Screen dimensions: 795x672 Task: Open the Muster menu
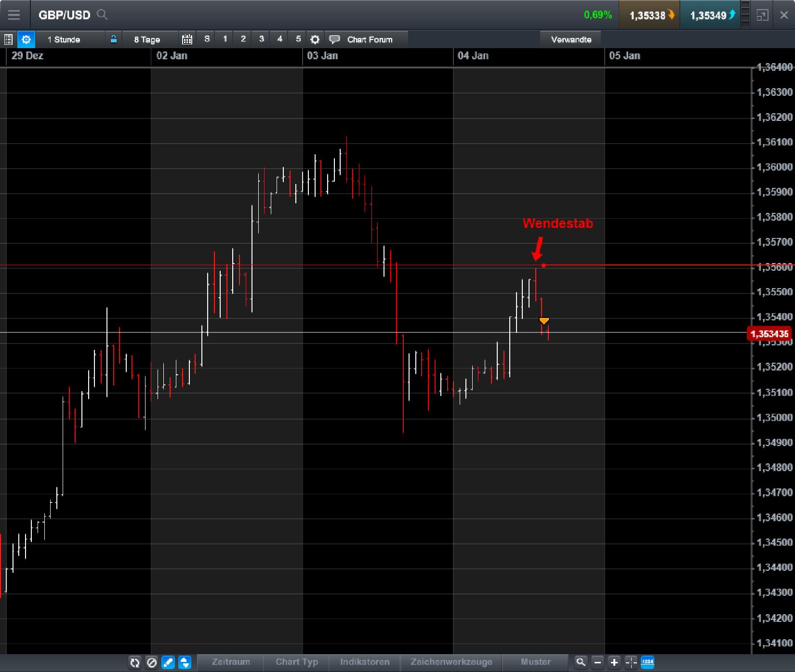tap(536, 662)
